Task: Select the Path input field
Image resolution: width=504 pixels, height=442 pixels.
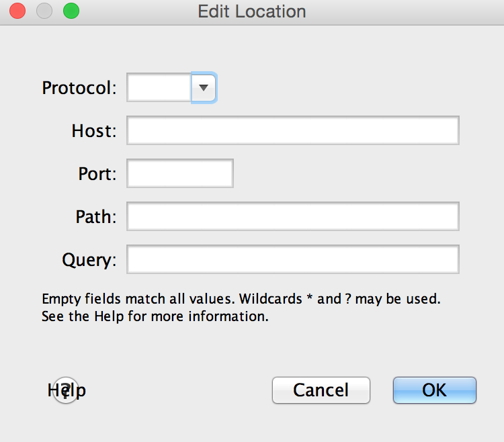Action: tap(292, 216)
